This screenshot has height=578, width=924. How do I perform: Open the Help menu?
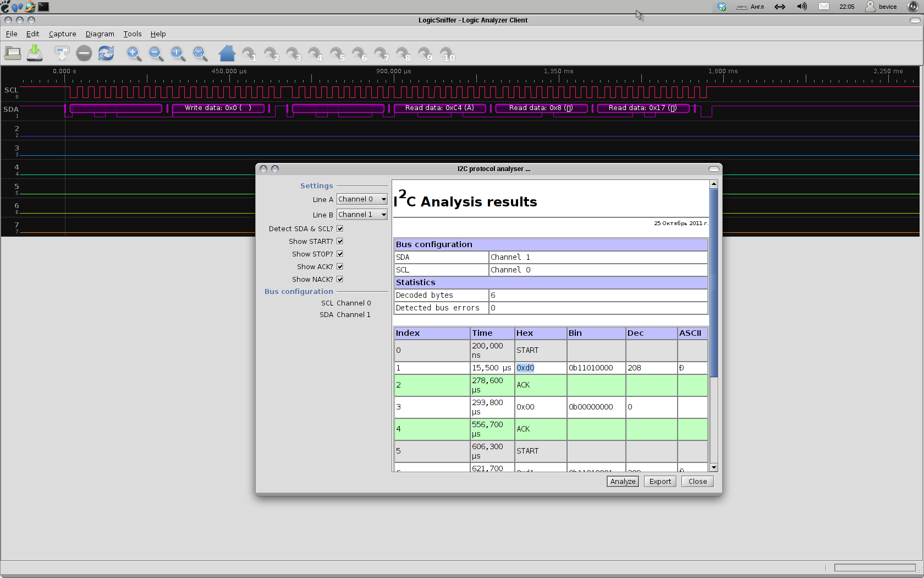tap(158, 34)
